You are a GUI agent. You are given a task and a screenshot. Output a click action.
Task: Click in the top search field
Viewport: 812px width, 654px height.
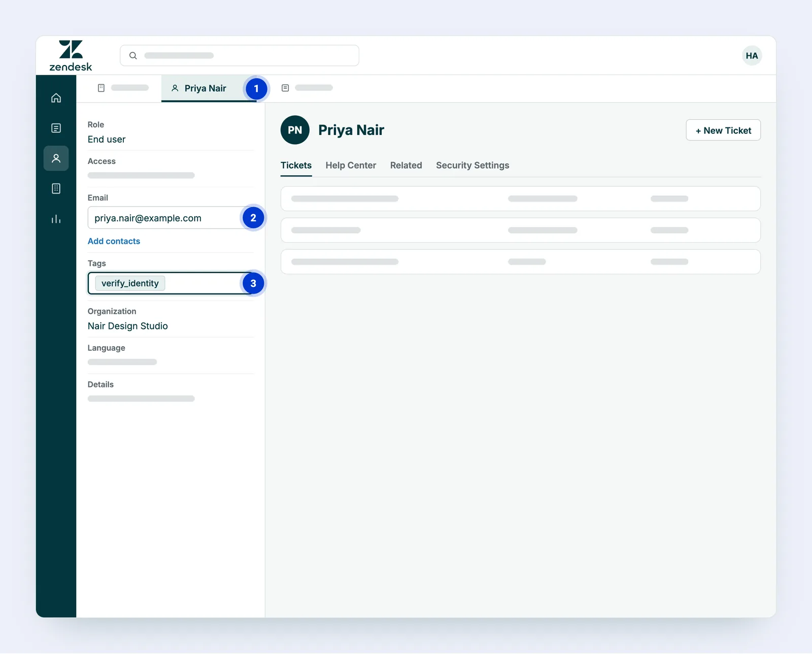click(x=240, y=55)
